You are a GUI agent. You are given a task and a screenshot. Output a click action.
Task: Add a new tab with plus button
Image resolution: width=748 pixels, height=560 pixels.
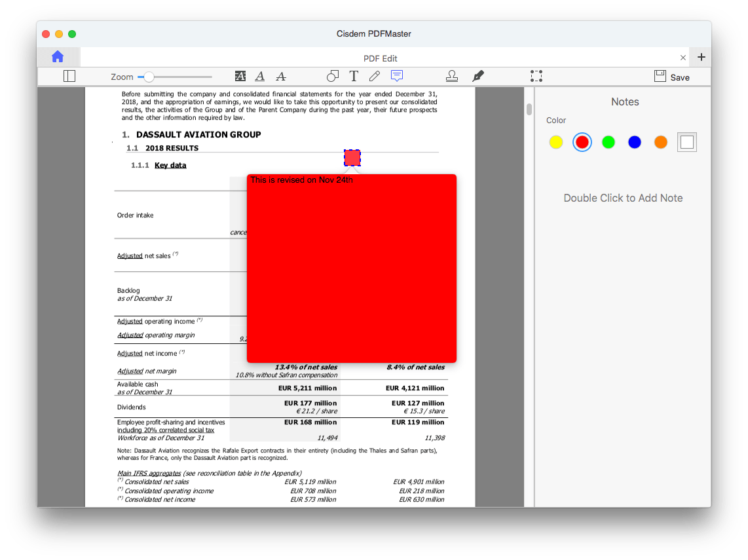pos(701,57)
